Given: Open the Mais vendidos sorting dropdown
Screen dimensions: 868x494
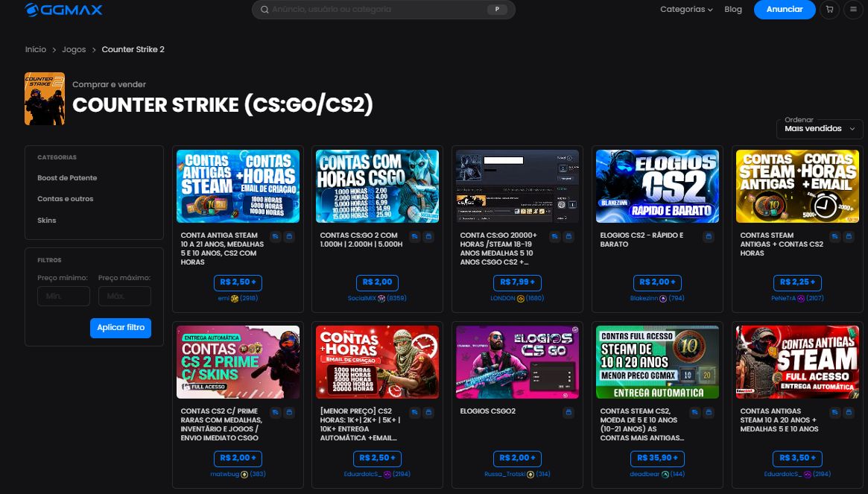Looking at the screenshot, I should point(819,128).
